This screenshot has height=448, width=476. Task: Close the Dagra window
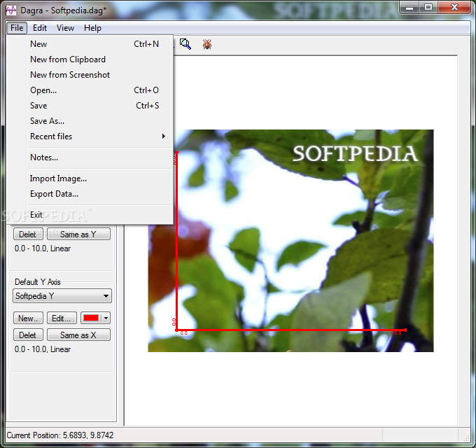pos(454,8)
